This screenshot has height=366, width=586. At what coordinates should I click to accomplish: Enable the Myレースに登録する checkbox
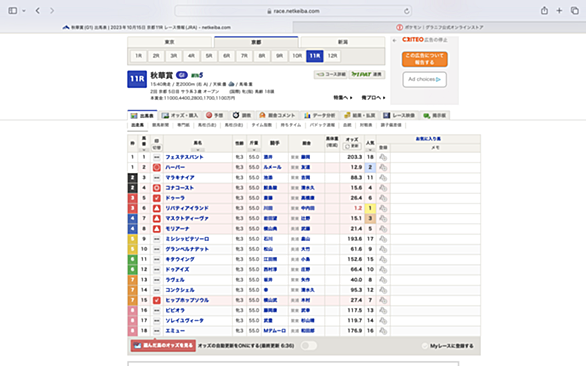[x=425, y=346]
